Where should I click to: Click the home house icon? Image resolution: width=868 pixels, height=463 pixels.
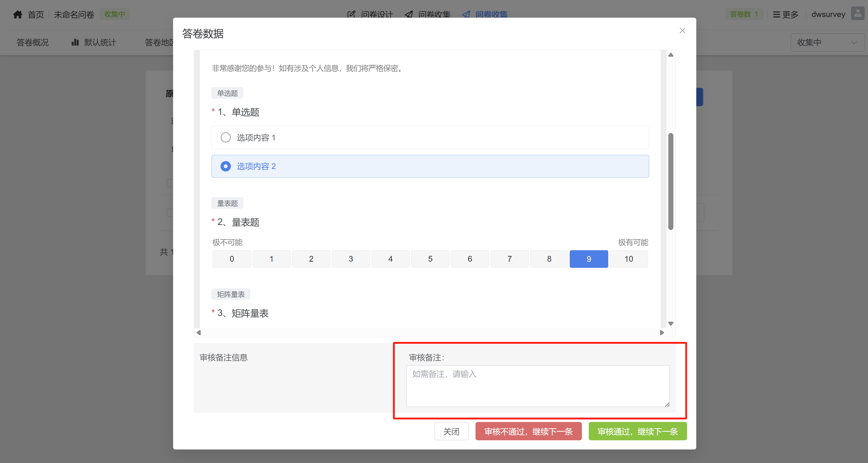point(17,14)
